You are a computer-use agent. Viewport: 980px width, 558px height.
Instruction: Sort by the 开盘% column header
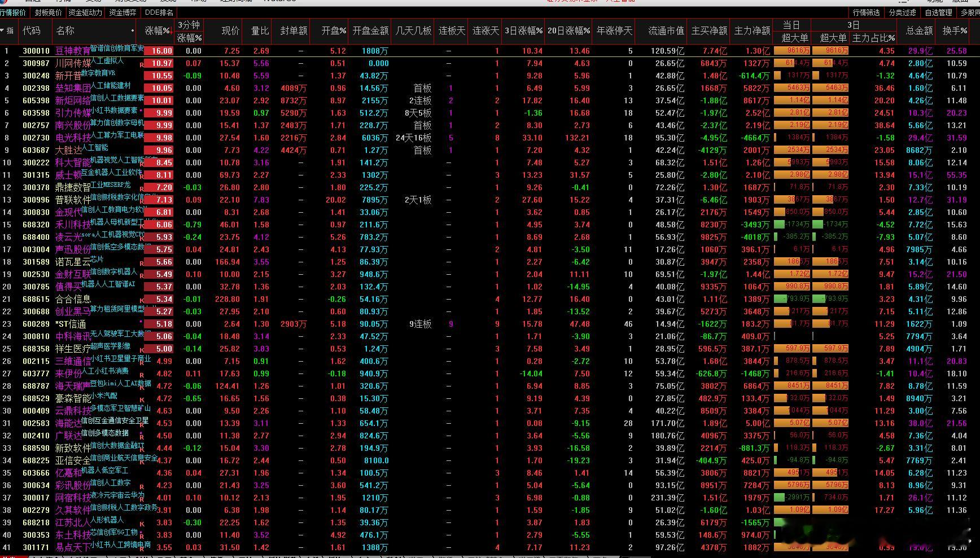click(x=334, y=31)
